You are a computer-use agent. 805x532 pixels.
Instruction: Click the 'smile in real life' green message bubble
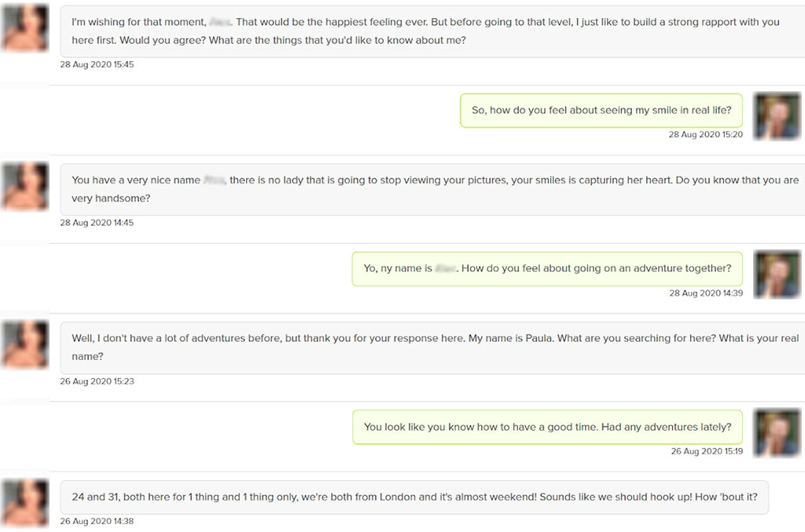(601, 110)
